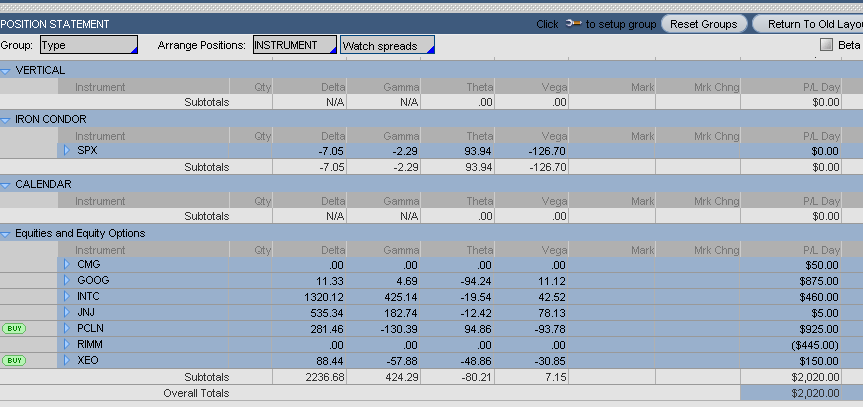Viewport: 863px width, 407px height.
Task: Click Return To Old Layout button
Action: 810,24
